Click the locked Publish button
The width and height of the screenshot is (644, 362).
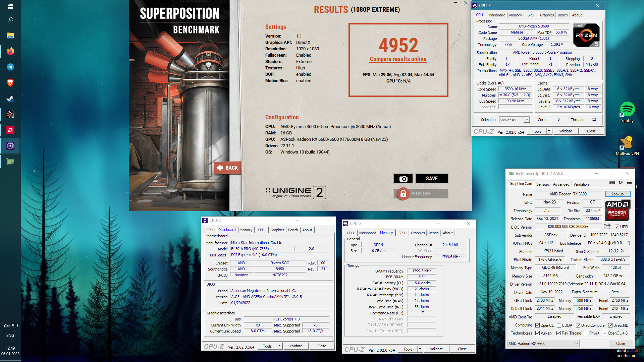(x=421, y=193)
